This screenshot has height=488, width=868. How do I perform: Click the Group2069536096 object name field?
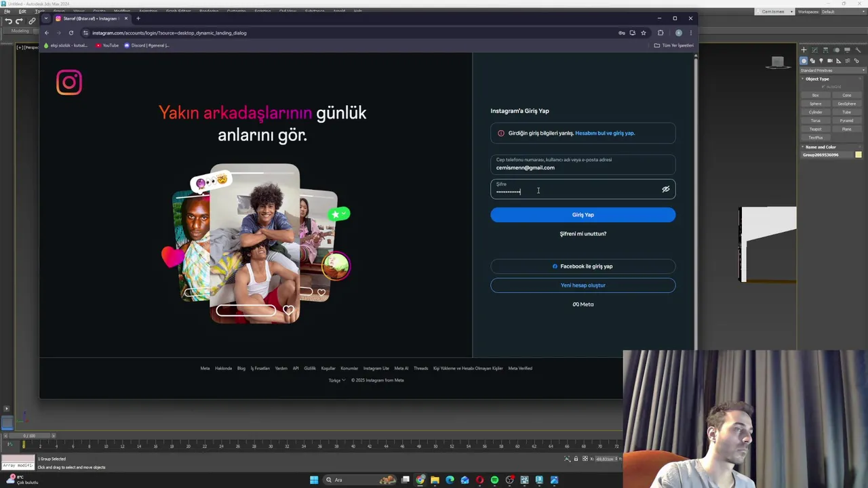[x=827, y=155]
